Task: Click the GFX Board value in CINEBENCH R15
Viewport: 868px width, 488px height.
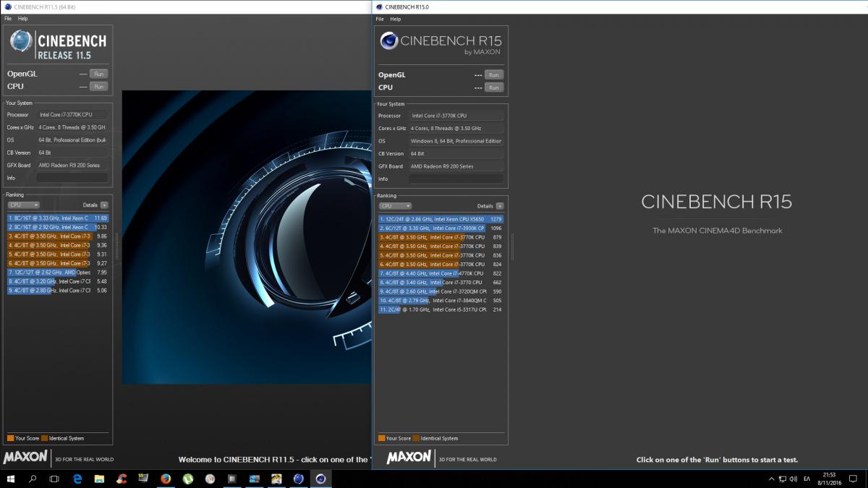Action: point(456,166)
